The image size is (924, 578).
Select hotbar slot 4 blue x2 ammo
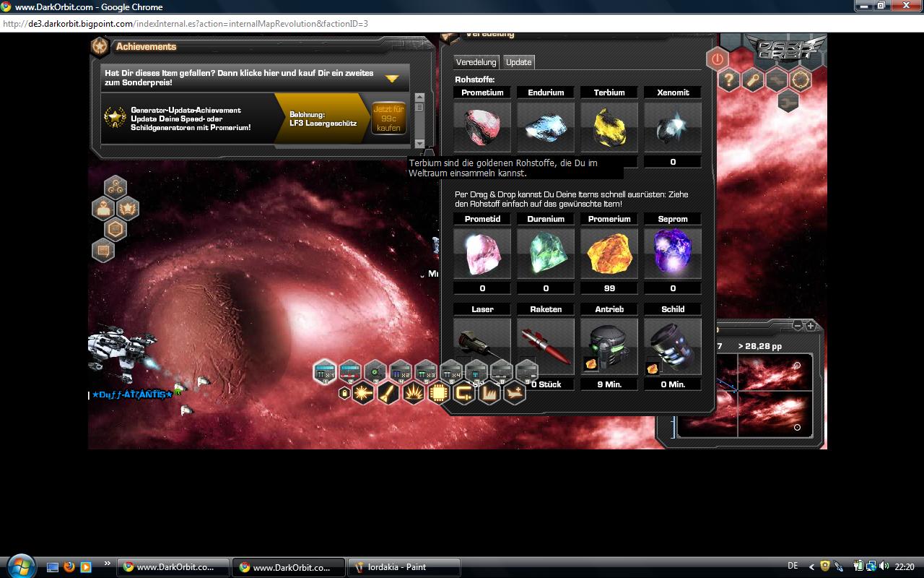point(401,372)
